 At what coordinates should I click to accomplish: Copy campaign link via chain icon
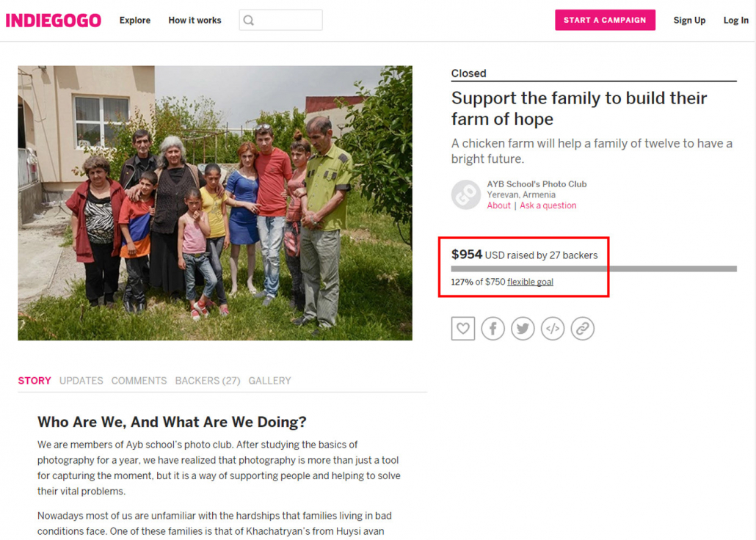tap(583, 329)
